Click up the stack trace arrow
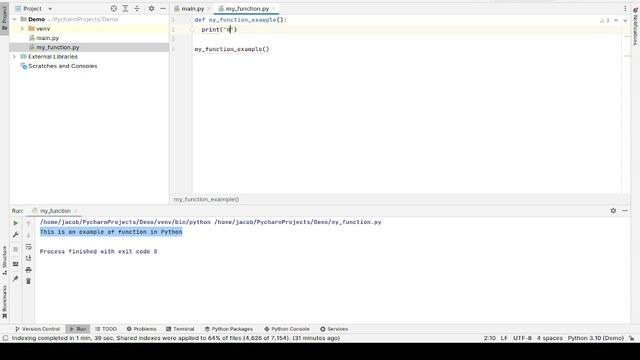This screenshot has width=640, height=360. 28,223
